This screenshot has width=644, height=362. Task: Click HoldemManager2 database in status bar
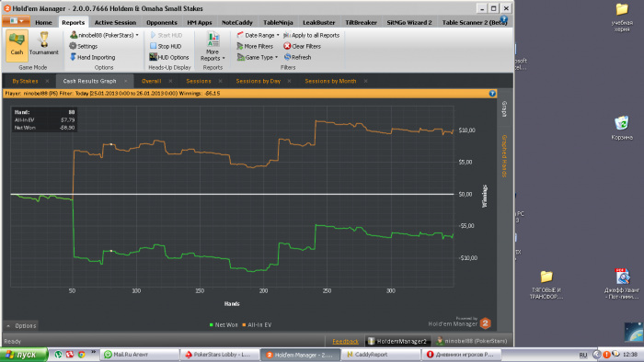[397, 341]
